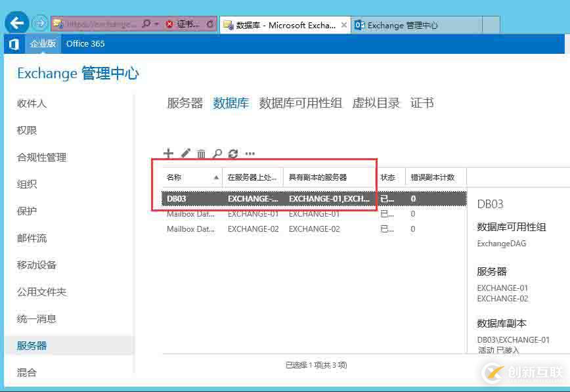The width and height of the screenshot is (570, 392).
Task: Click the Exchange 管理中心 page title
Action: click(x=77, y=74)
